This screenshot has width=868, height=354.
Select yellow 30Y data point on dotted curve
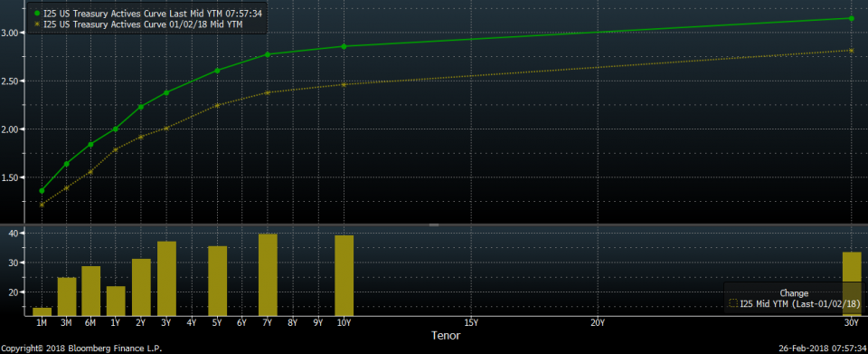[x=852, y=51]
